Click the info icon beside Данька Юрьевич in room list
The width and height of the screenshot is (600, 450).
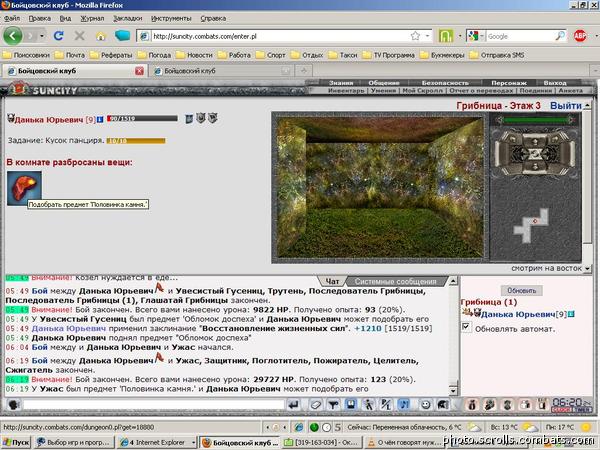click(571, 314)
